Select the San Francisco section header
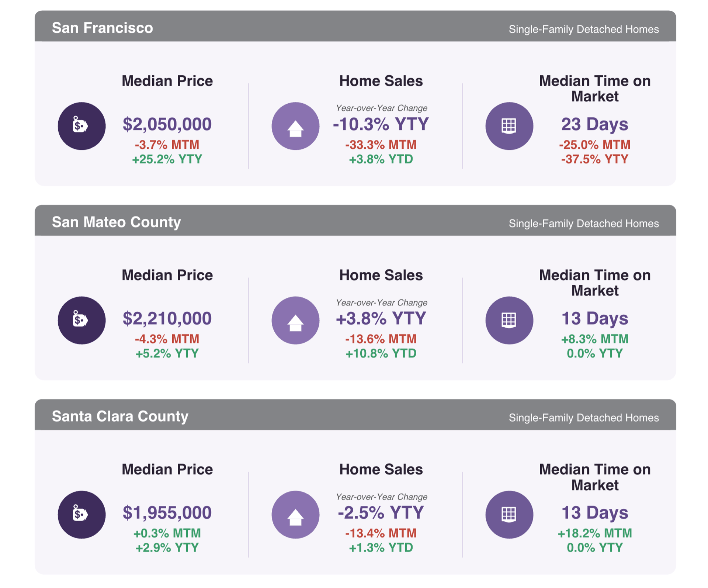The image size is (708, 588). 355,26
